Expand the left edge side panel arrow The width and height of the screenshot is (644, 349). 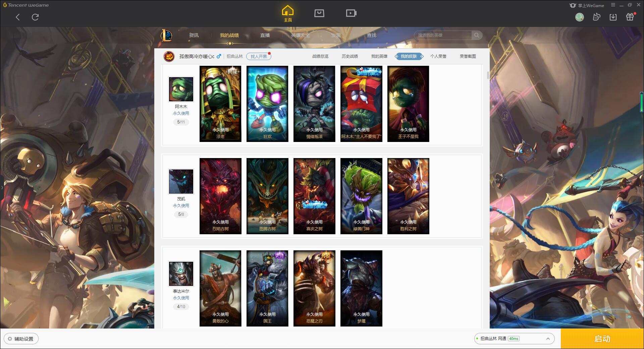[x=2, y=187]
